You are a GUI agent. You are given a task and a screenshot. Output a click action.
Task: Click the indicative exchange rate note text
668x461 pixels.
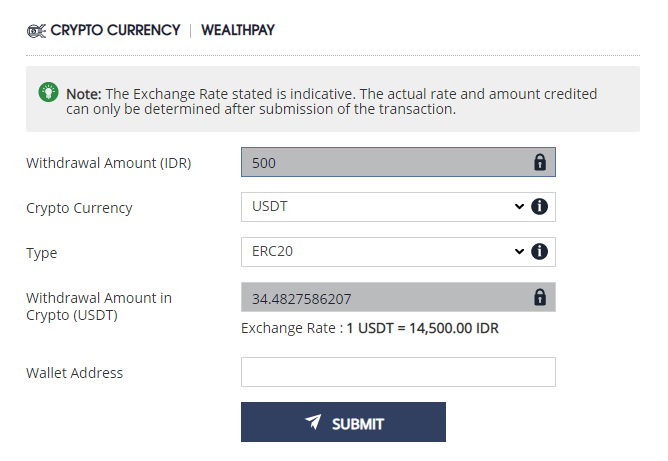pyautogui.click(x=332, y=101)
